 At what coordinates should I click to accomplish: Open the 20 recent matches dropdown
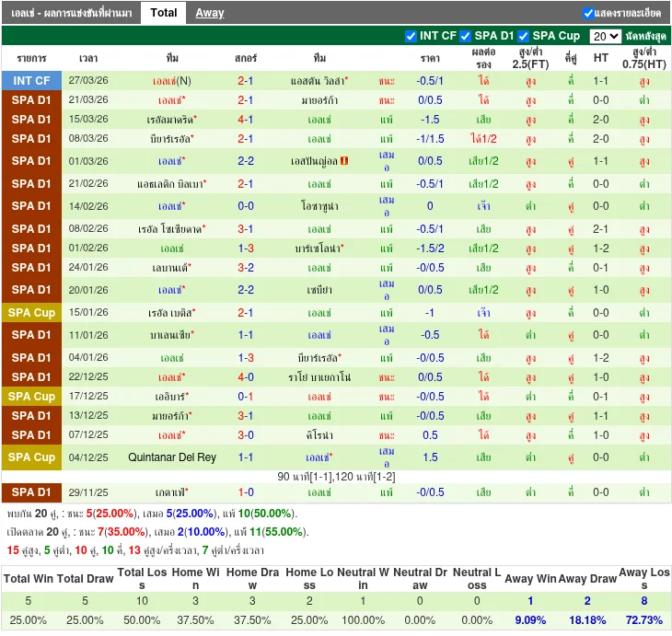pos(605,37)
